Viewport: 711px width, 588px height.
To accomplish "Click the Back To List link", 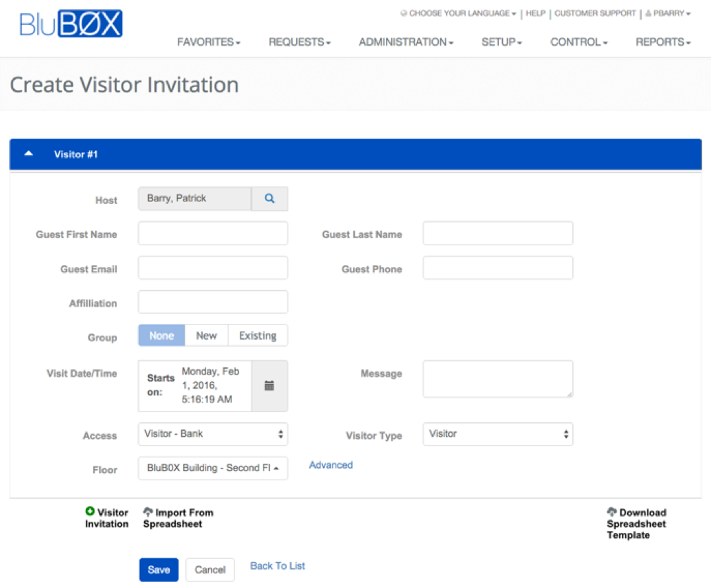I will (x=278, y=566).
